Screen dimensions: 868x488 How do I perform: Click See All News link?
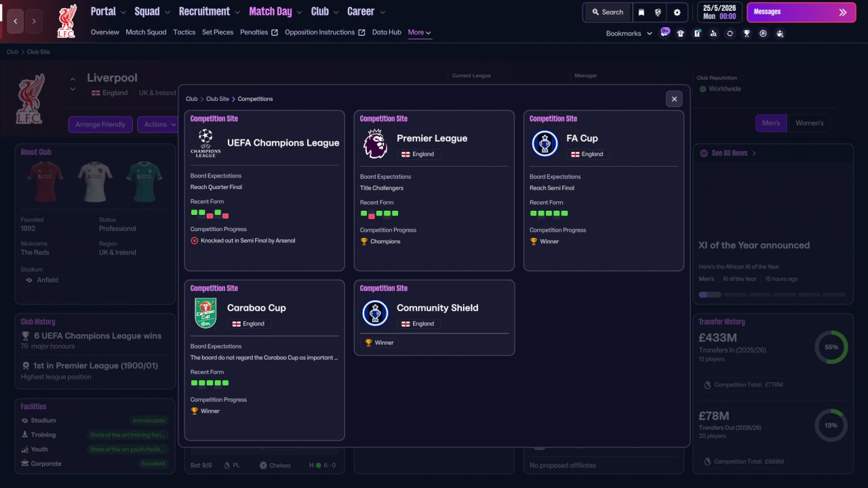[x=730, y=153]
